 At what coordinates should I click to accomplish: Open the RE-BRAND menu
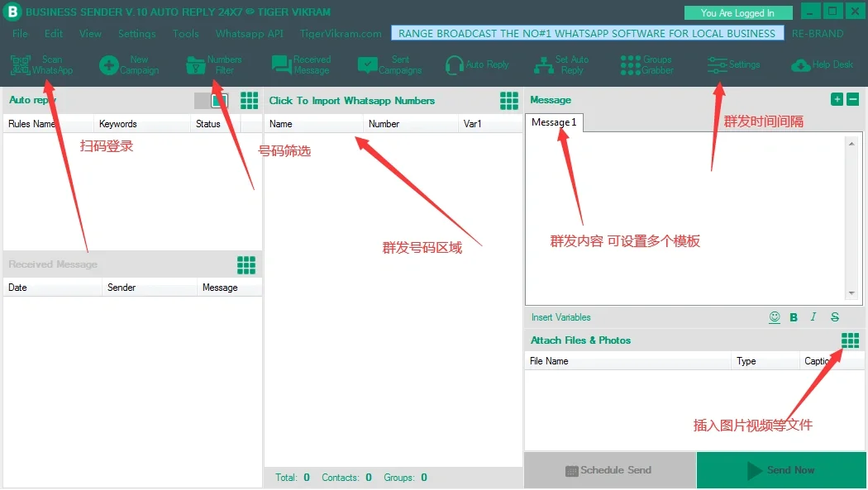point(818,34)
